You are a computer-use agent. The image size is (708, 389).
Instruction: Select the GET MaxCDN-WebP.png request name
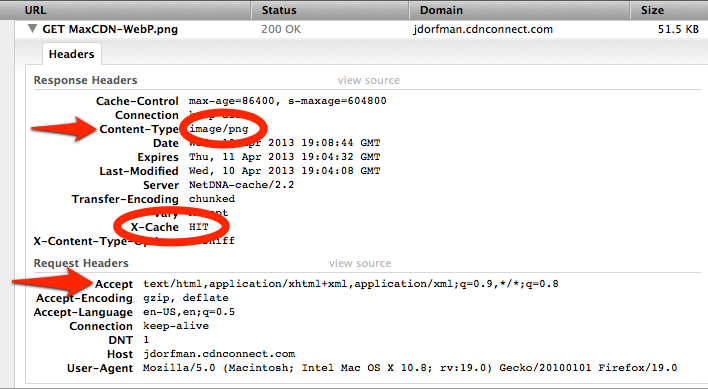pyautogui.click(x=110, y=29)
